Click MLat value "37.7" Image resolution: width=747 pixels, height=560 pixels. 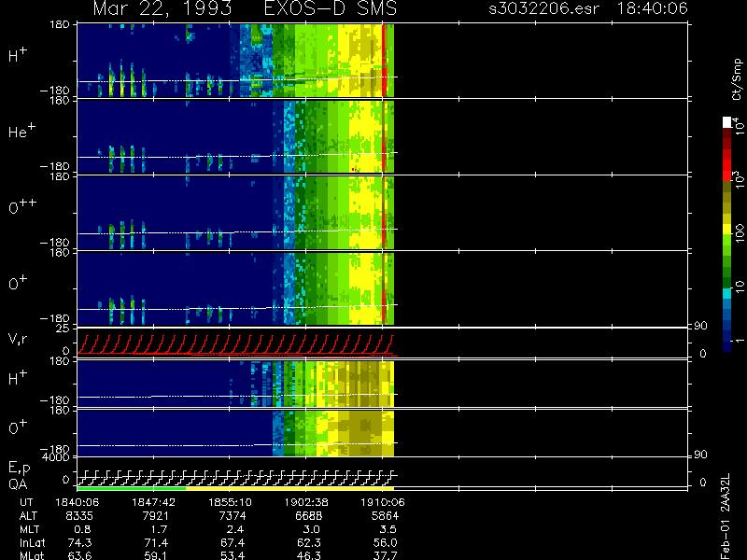(x=385, y=555)
